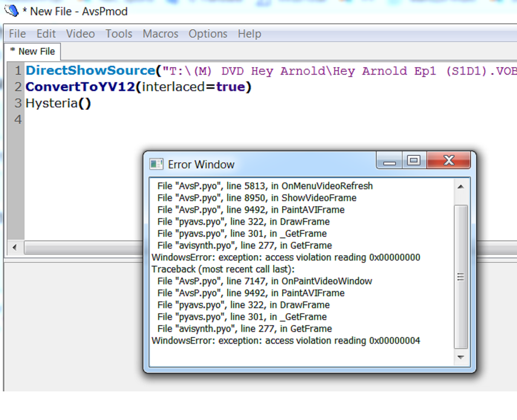The height and width of the screenshot is (420, 517).
Task: Open the File menu
Action: click(17, 34)
